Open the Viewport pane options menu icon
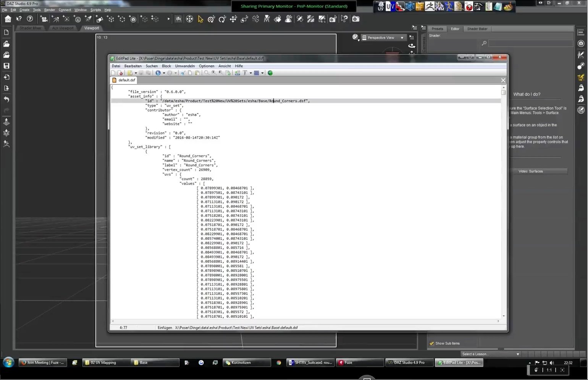 click(415, 28)
